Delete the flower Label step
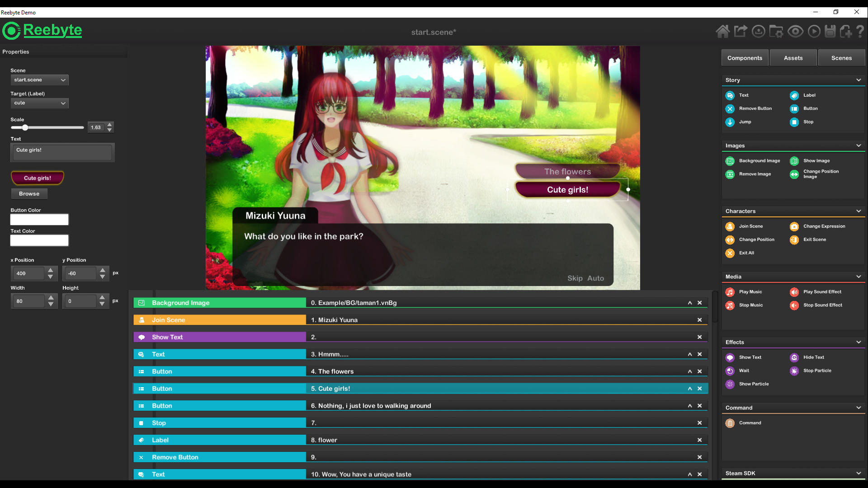The image size is (868, 488). coord(699,440)
